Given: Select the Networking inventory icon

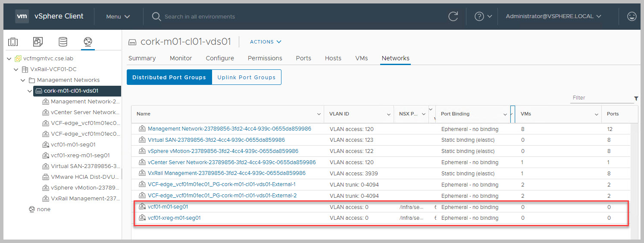Looking at the screenshot, I should [x=88, y=42].
